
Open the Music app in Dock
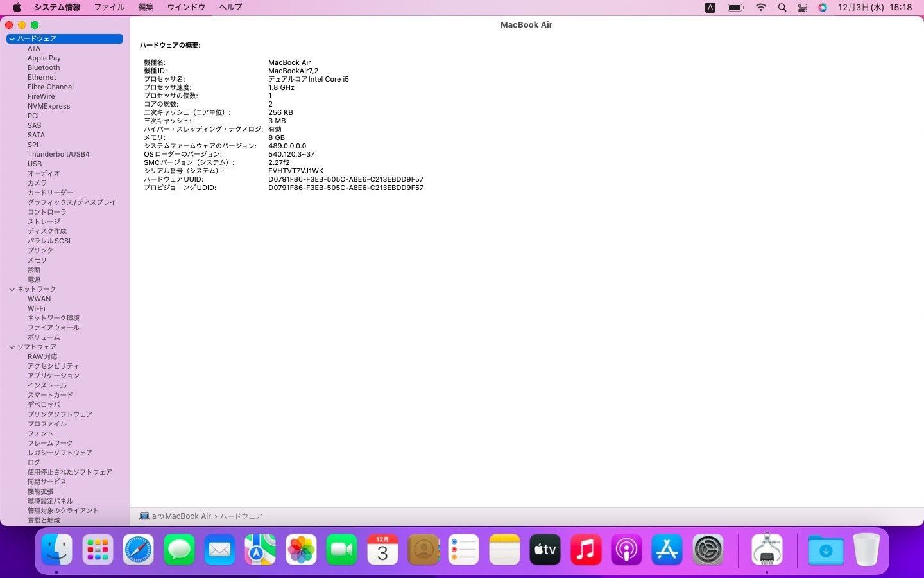pyautogui.click(x=585, y=550)
